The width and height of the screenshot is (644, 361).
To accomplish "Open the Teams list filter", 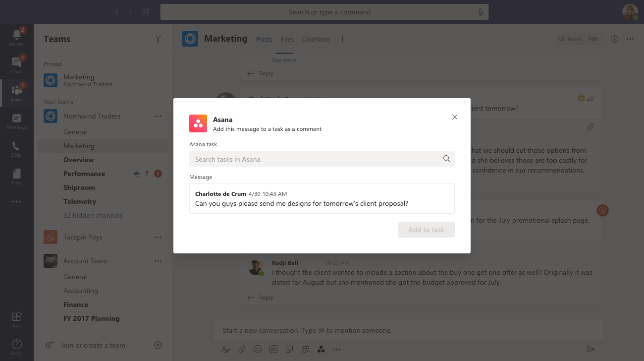I will [x=158, y=39].
